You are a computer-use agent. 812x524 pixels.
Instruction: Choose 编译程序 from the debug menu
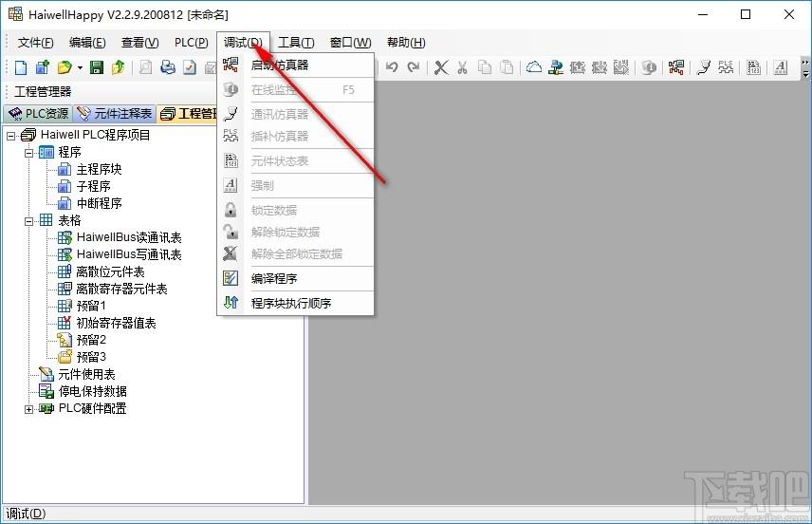[295, 279]
